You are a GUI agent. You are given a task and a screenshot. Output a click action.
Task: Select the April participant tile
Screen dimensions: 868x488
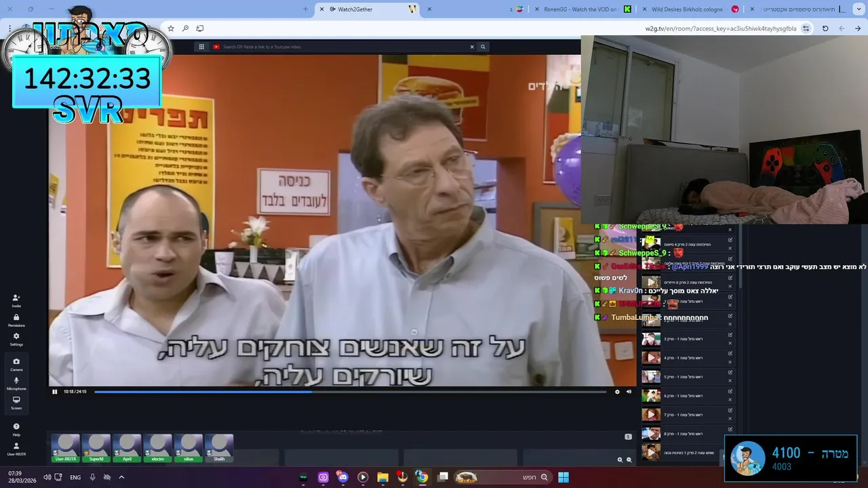pos(127,449)
